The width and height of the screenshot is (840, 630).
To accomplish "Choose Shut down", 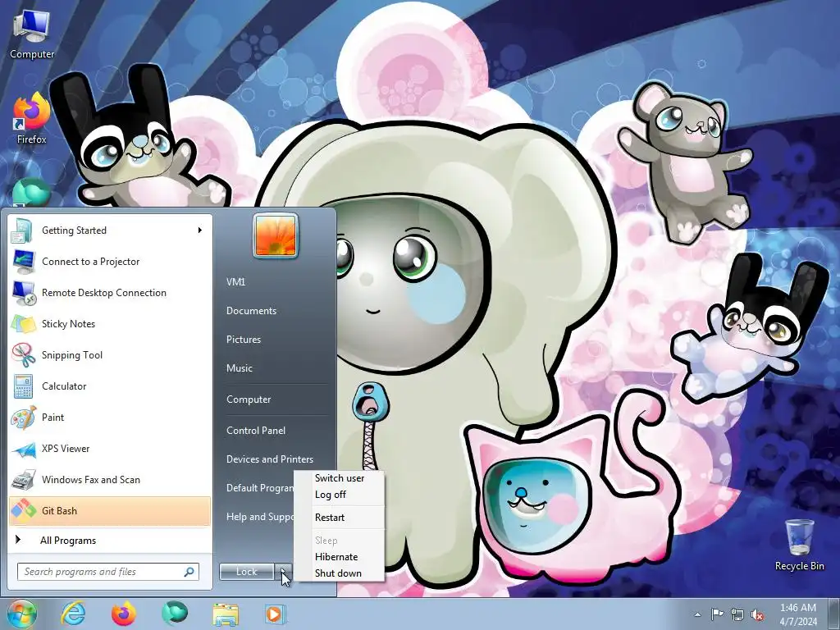I will click(340, 573).
